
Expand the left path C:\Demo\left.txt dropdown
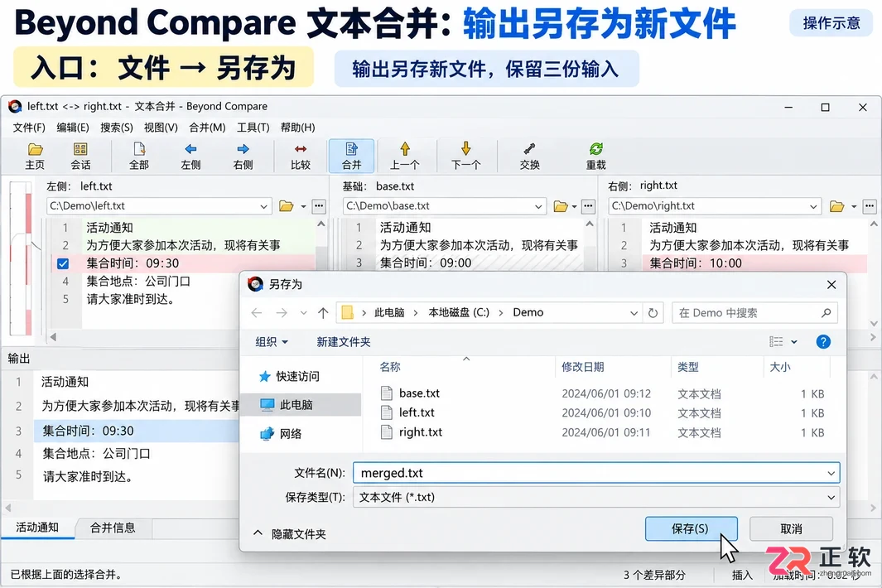pyautogui.click(x=263, y=206)
